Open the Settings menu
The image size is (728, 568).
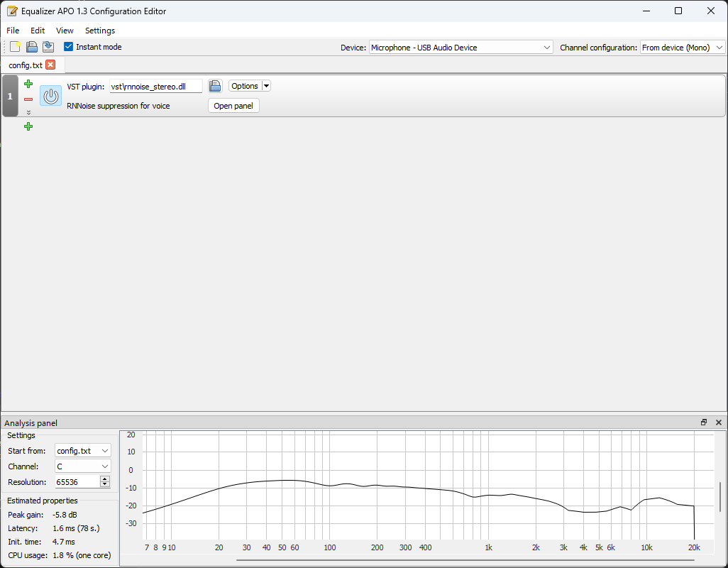click(x=99, y=31)
